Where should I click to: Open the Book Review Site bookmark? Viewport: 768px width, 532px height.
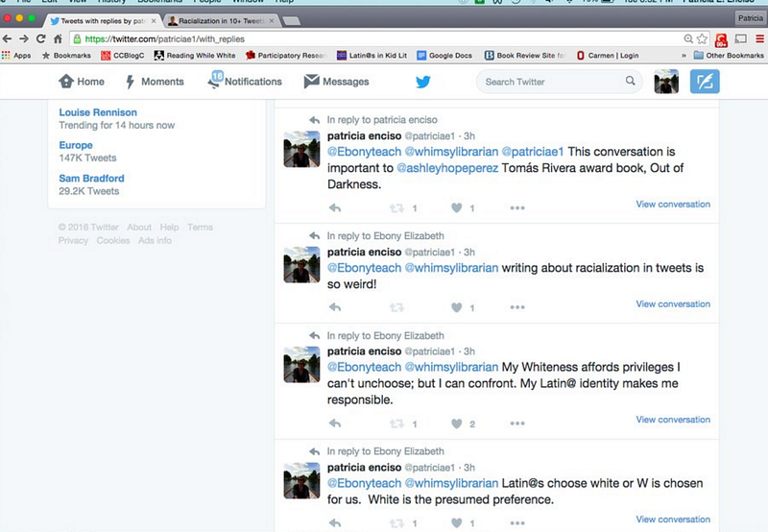point(524,56)
